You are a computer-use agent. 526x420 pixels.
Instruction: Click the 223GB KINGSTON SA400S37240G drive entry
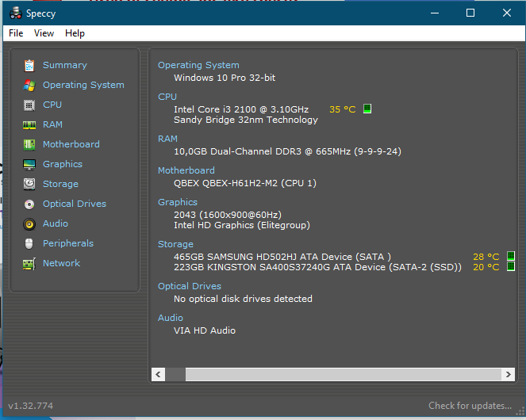pos(317,267)
